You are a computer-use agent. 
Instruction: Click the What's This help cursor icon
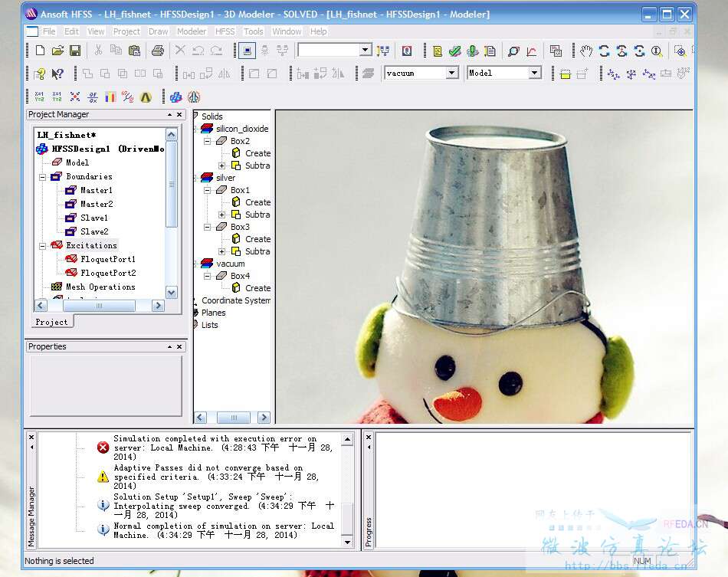click(57, 74)
